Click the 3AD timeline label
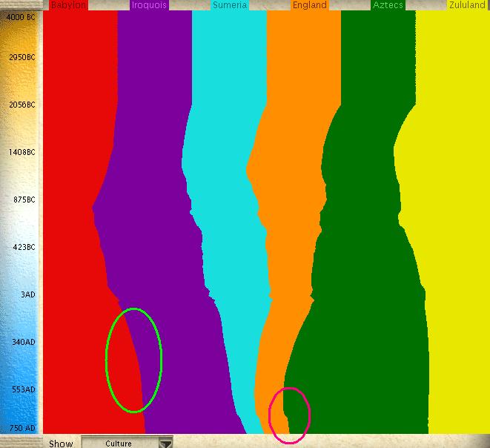Viewport: 490px width, 448px height. (27, 294)
